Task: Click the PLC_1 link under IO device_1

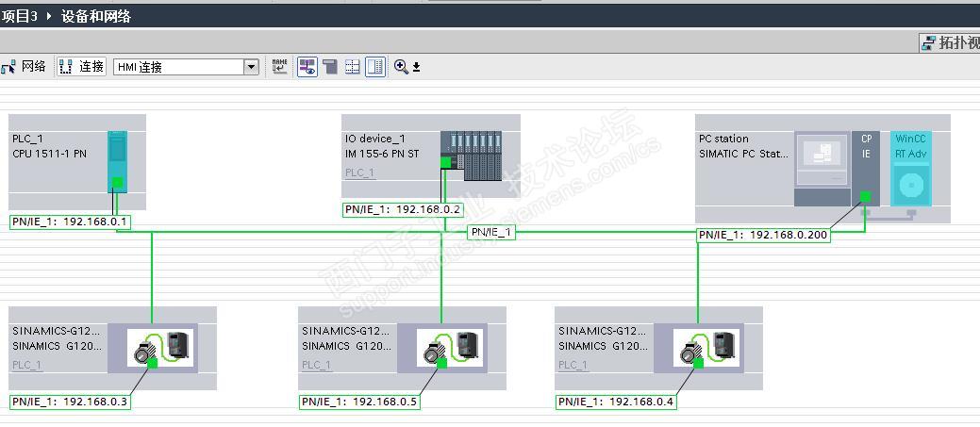Action: coord(360,172)
